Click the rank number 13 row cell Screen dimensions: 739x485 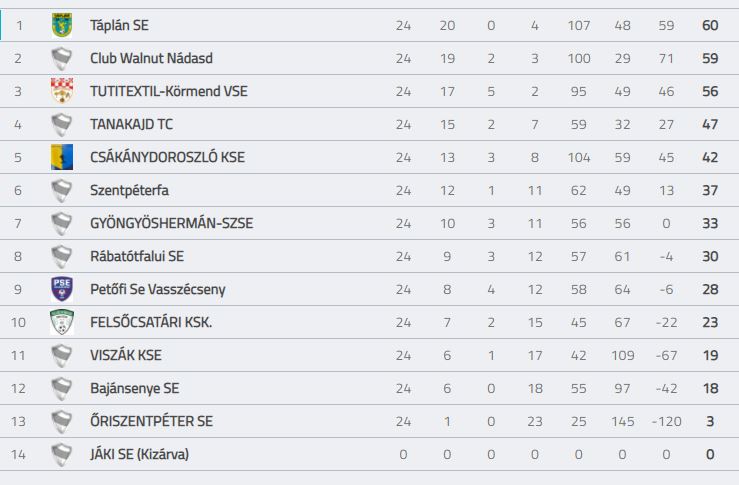coord(18,421)
